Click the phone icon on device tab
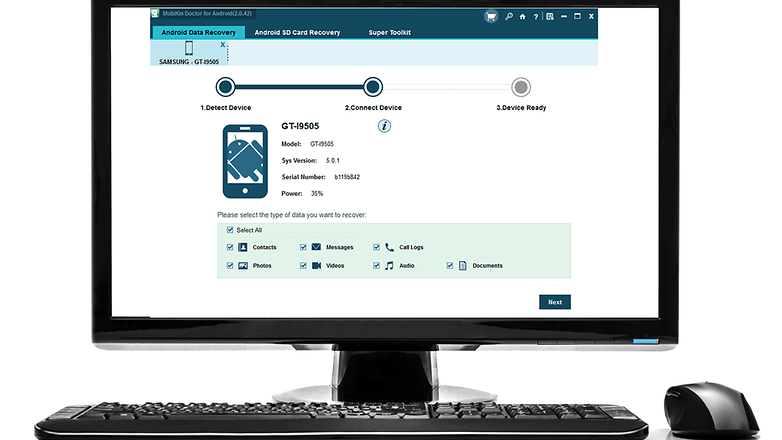Viewport: 782px width, 440px height. [x=189, y=48]
